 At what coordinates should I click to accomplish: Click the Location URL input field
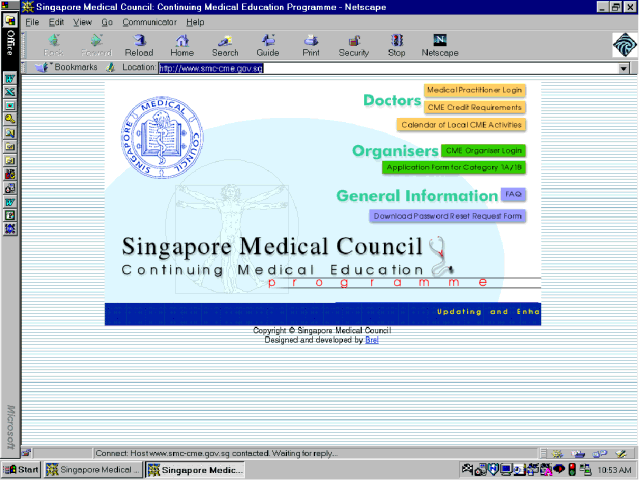(388, 69)
